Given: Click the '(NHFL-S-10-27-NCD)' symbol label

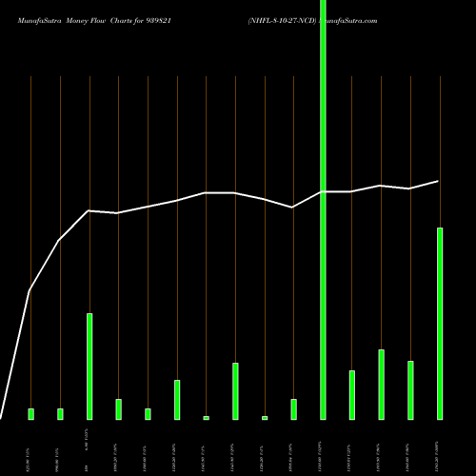Looking at the screenshot, I should (283, 21).
